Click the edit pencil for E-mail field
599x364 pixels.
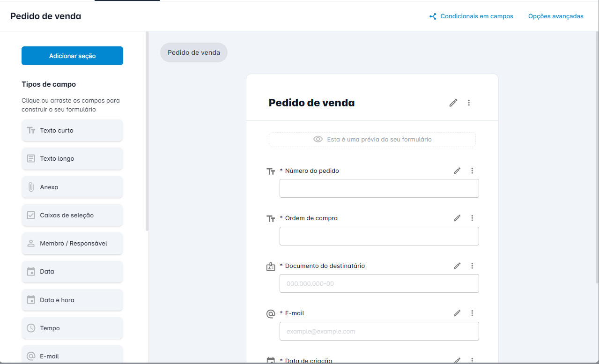point(457,313)
